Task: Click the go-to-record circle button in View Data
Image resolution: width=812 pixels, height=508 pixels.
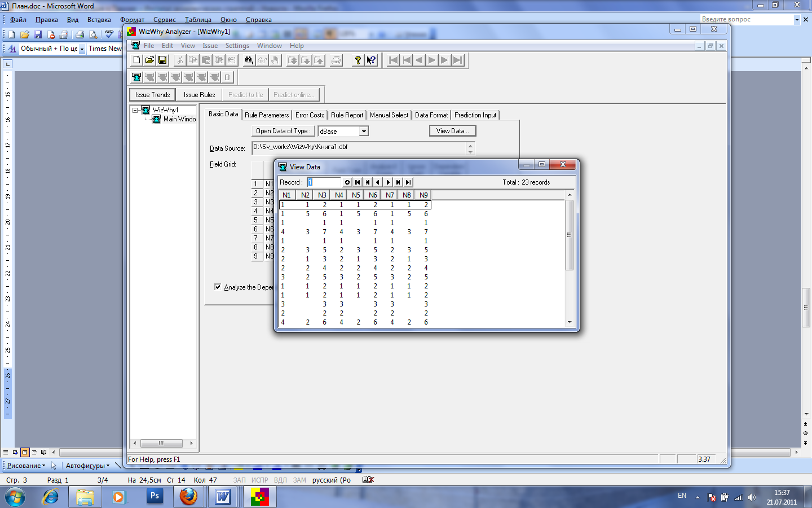Action: [347, 182]
